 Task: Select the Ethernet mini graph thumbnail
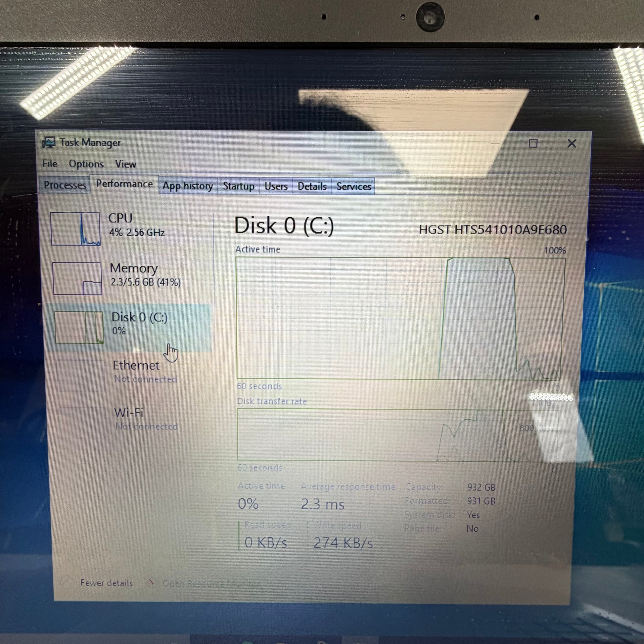point(81,375)
